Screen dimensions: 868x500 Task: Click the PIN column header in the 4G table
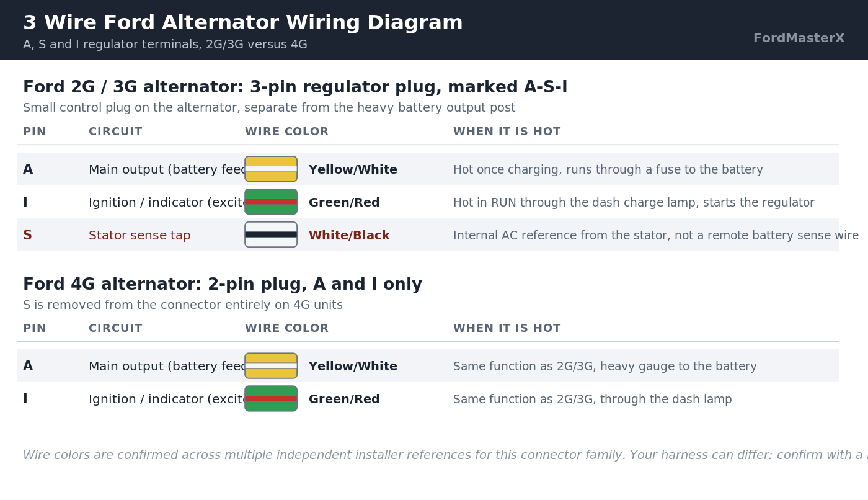(x=34, y=329)
